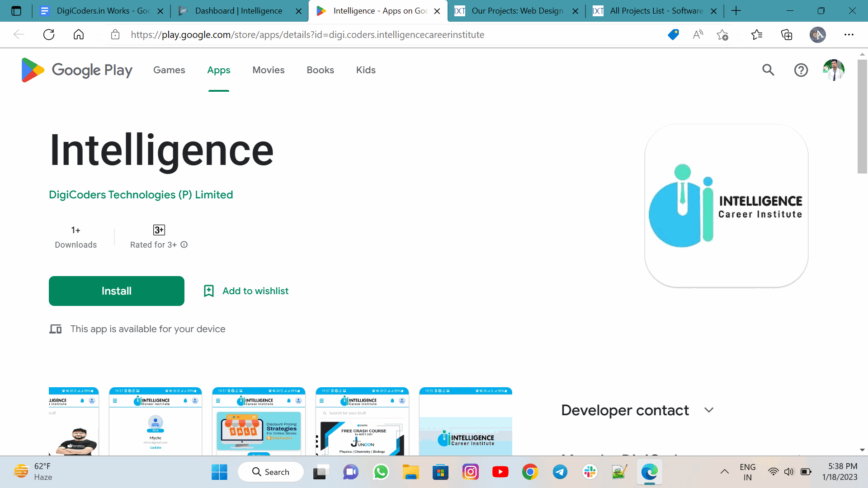Launch WhatsApp from the taskbar
The height and width of the screenshot is (488, 868).
click(x=381, y=472)
